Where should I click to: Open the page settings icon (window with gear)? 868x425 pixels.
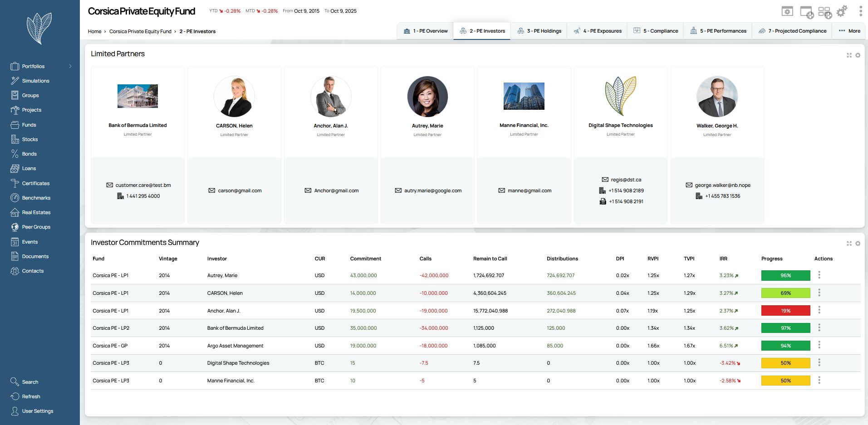[787, 11]
